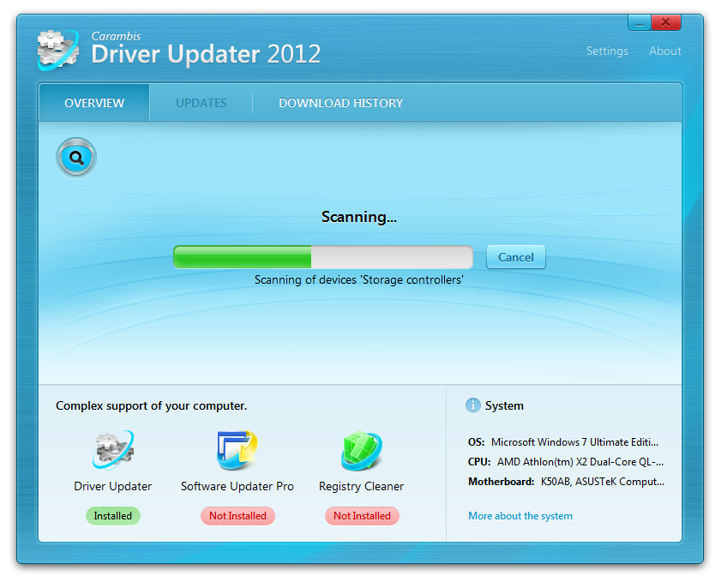Click the green scanning progress bar
This screenshot has height=588, width=721.
click(323, 257)
